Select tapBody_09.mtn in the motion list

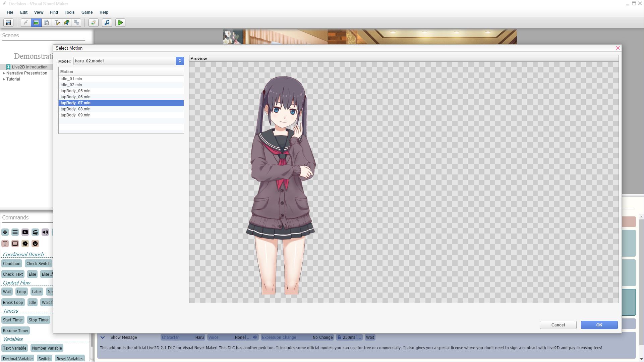coord(75,115)
